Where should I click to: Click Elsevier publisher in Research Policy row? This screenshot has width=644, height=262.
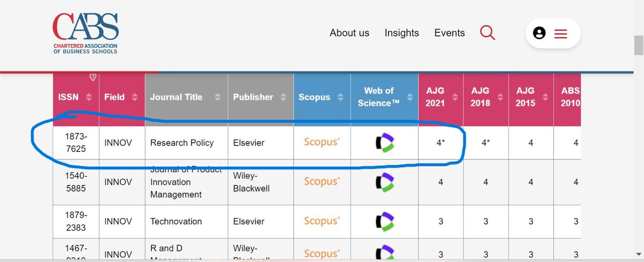pyautogui.click(x=249, y=143)
